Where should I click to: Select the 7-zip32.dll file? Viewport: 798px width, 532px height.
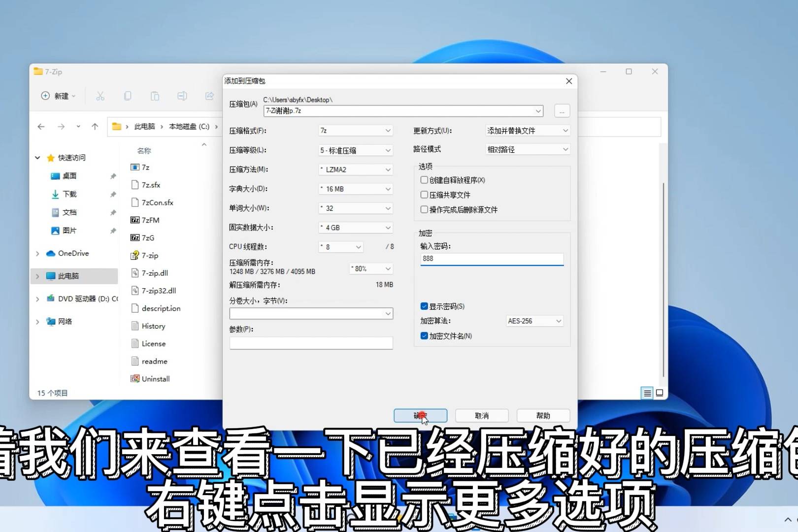point(153,291)
